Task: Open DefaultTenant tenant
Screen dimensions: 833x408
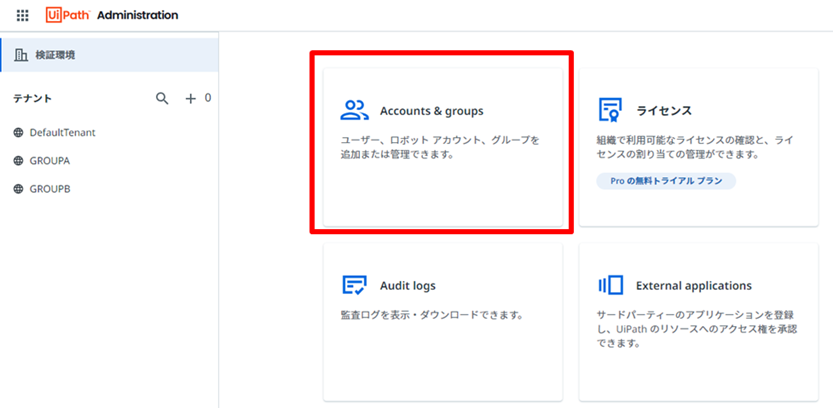Action: (63, 133)
